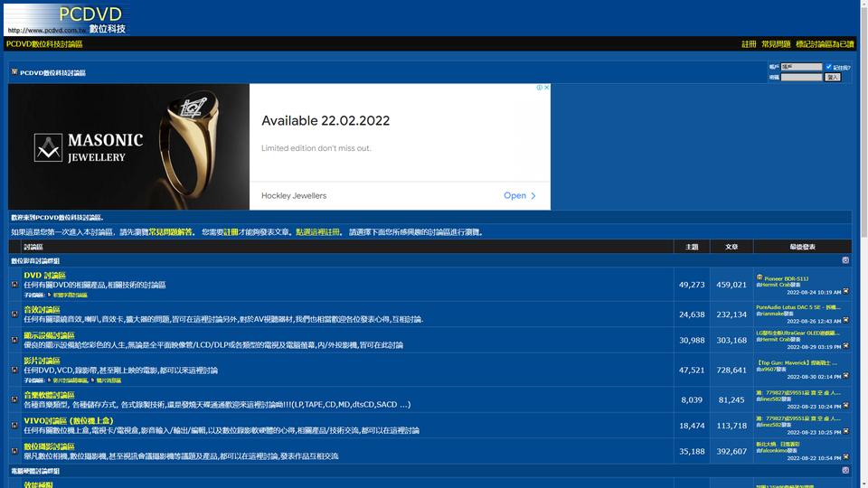The width and height of the screenshot is (868, 488).
Task: Click the 文章 column header
Action: (x=731, y=247)
